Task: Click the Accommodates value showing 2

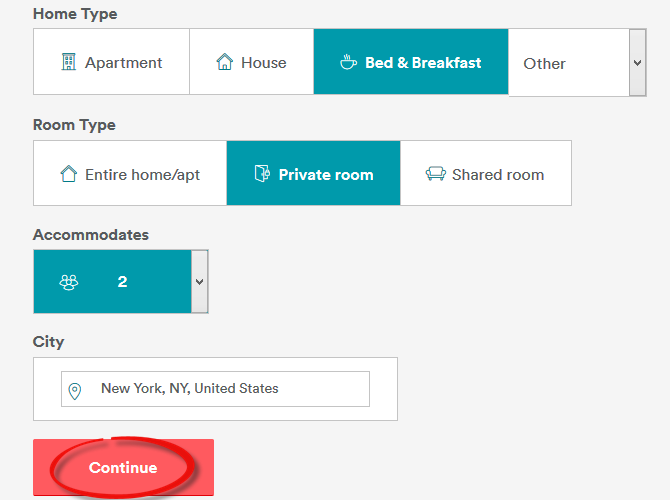Action: 122,282
